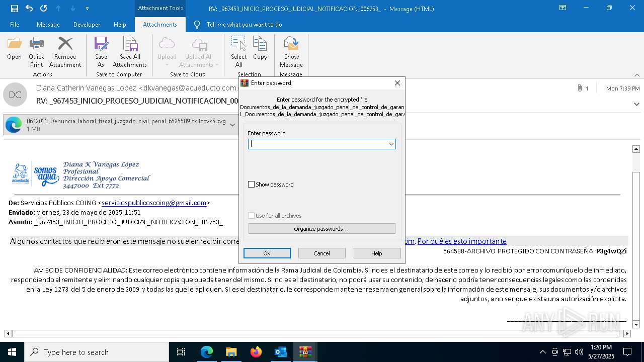
Task: Click Tell me what you want to do
Action: click(x=244, y=25)
